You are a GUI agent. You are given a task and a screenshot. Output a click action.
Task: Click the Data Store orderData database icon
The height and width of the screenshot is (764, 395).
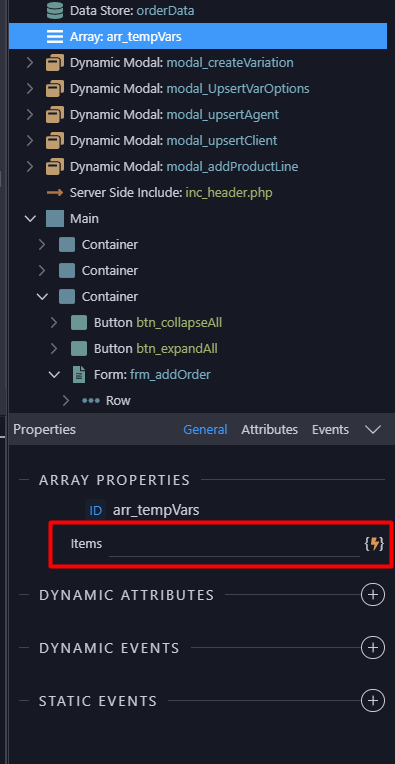point(55,10)
